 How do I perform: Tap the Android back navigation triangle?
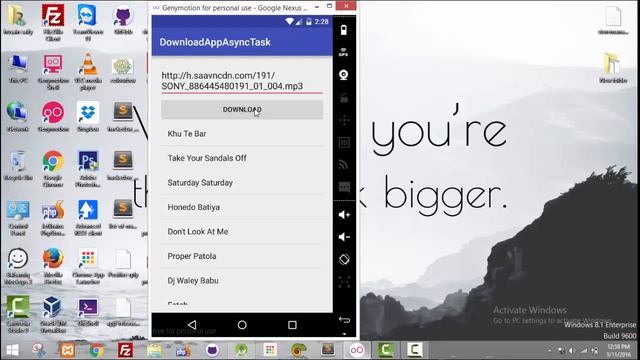(192, 324)
